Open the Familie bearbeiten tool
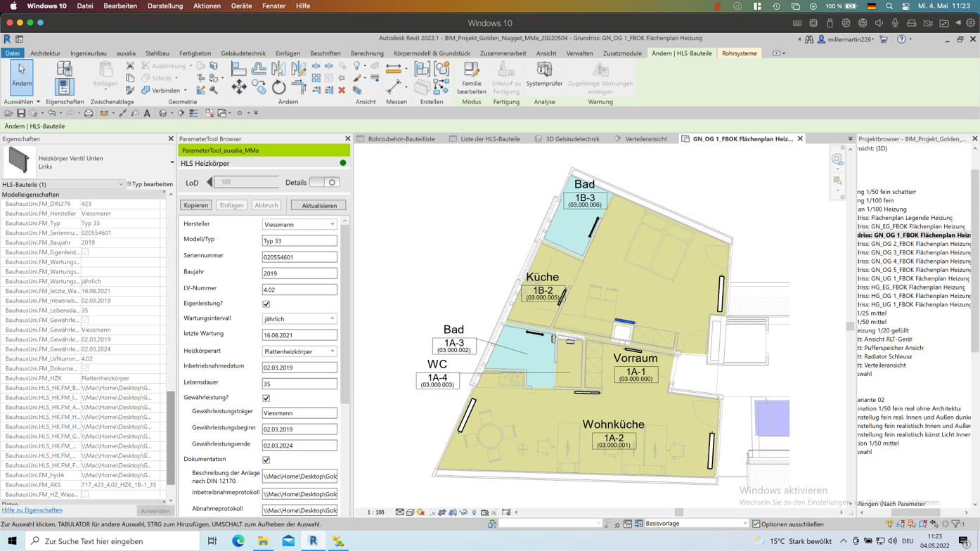 tap(471, 77)
